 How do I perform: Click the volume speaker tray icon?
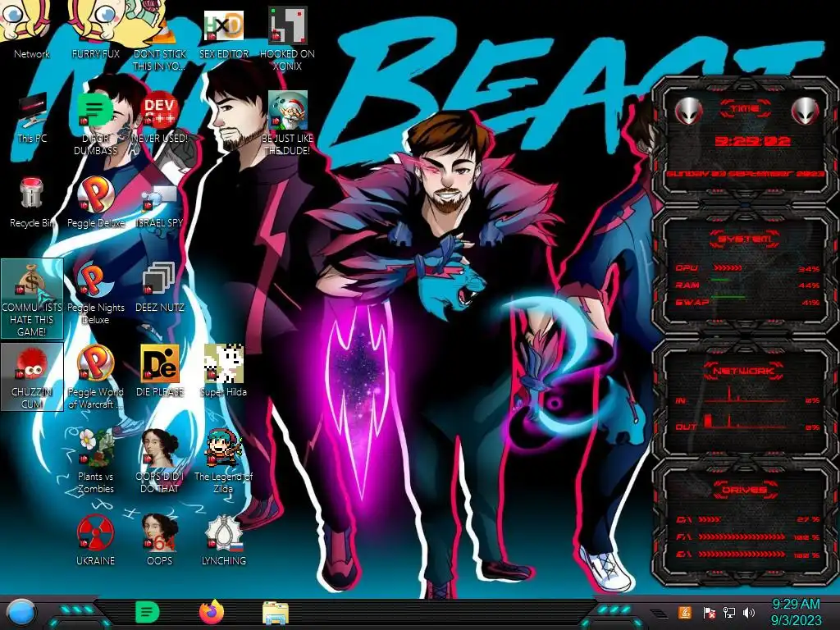coord(749,613)
